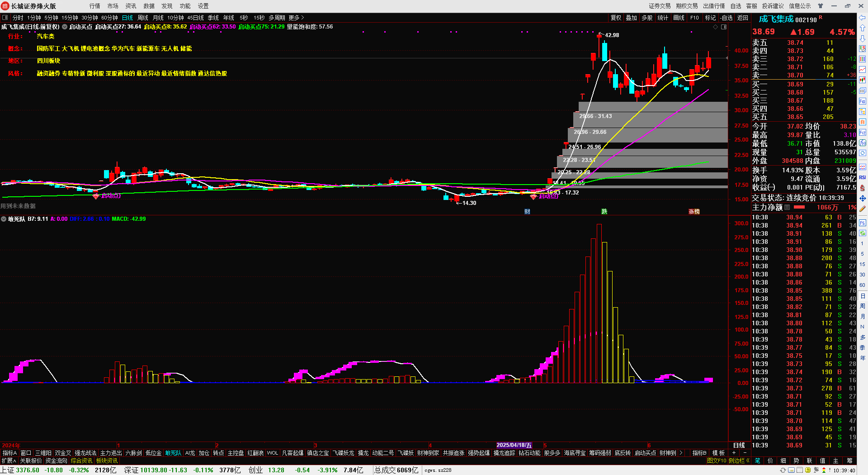Select the 主力进出 indicator tab
This screenshot has height=475, width=868.
pyautogui.click(x=111, y=453)
